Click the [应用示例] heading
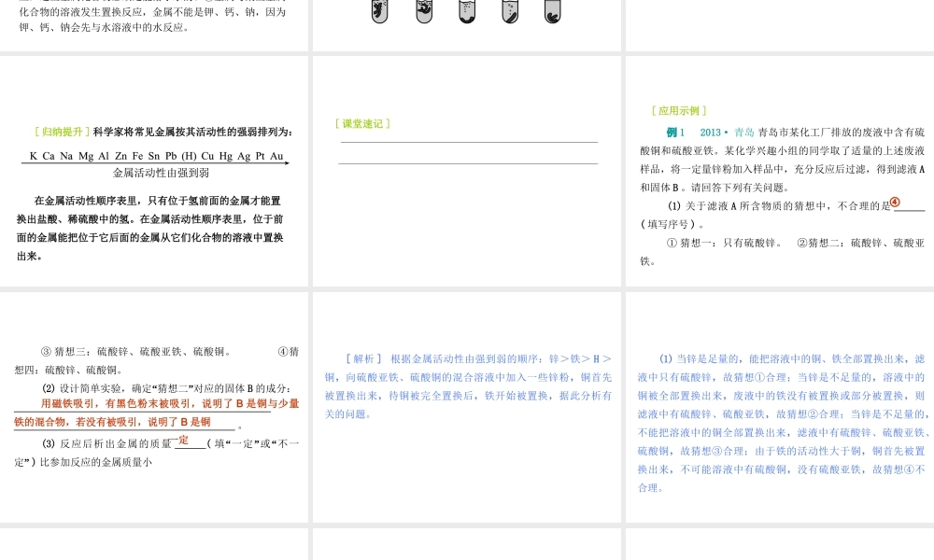 coord(679,111)
